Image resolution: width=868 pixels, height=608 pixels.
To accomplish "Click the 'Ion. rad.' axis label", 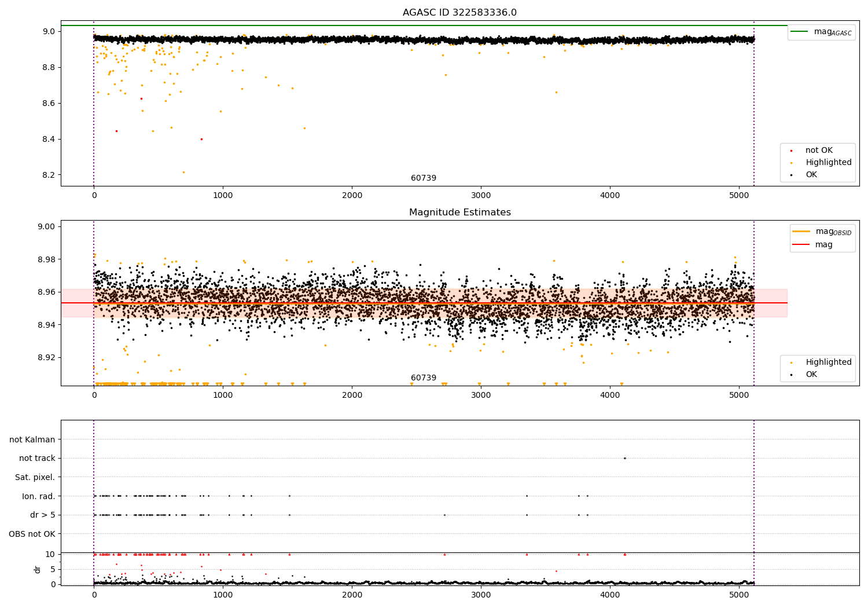I will 39,496.
